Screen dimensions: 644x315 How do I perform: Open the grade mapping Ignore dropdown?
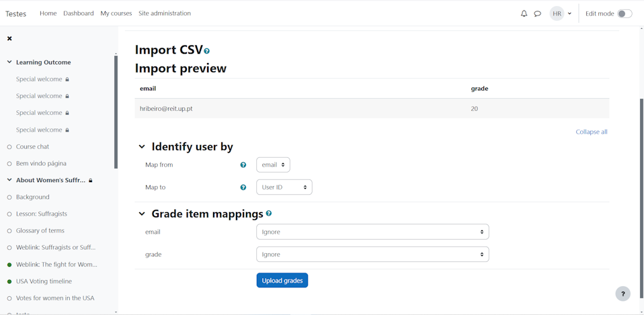point(372,255)
